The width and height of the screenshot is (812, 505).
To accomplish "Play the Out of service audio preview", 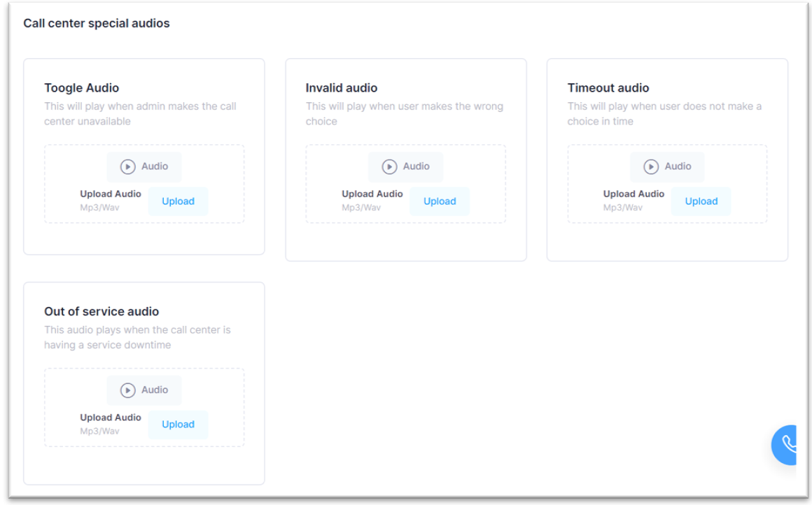I will click(x=144, y=390).
